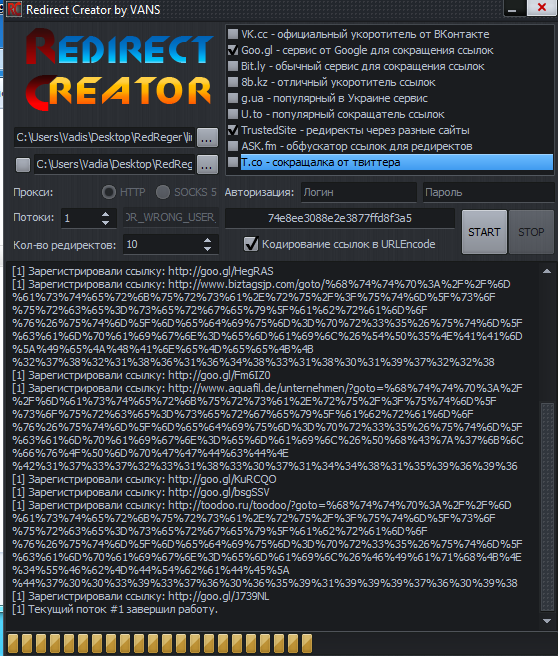This screenshot has width=558, height=656.
Task: Select the SOCKS 5 proxy radio button
Action: point(163,192)
